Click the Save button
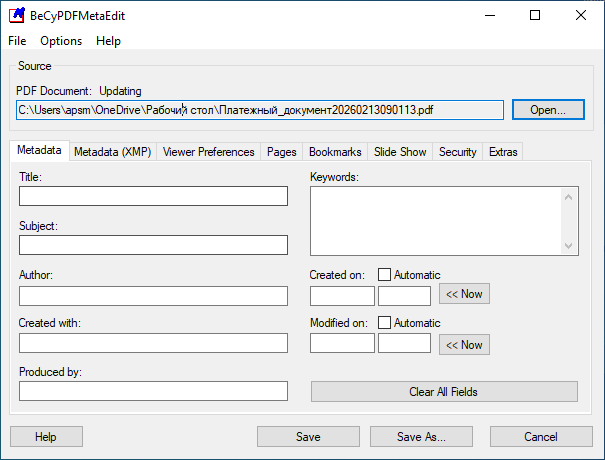Viewport: 605px width, 460px height. [308, 436]
